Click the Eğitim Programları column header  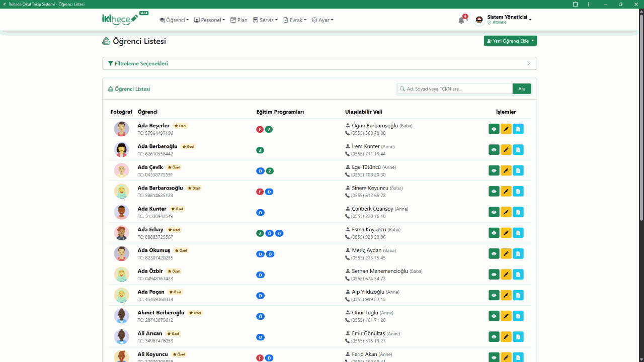point(280,112)
